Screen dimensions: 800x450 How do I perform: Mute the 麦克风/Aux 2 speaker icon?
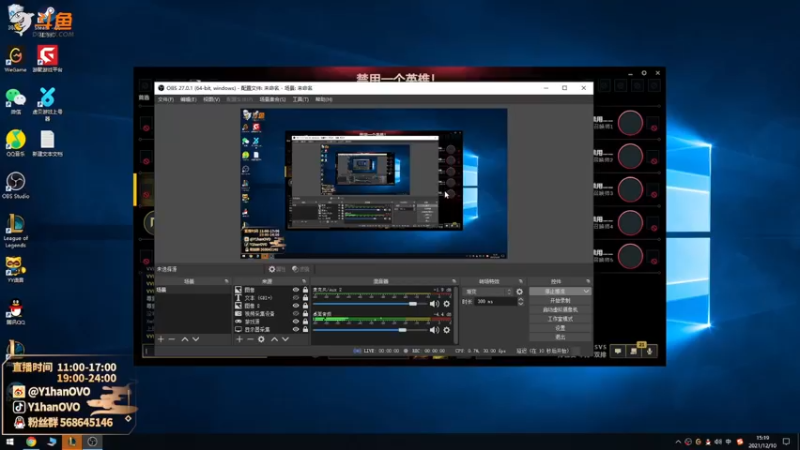[434, 304]
